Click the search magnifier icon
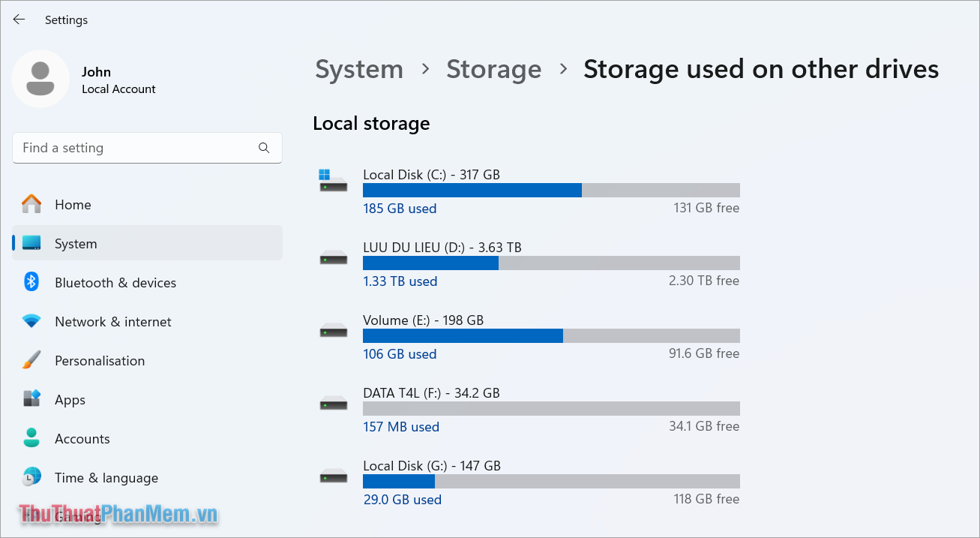The width and height of the screenshot is (980, 538). tap(264, 148)
